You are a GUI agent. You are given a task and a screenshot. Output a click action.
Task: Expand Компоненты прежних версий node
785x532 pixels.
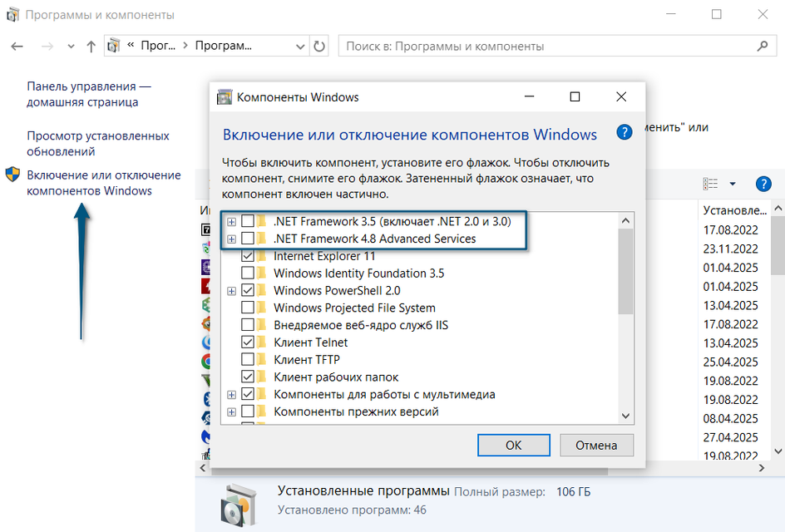pos(231,412)
